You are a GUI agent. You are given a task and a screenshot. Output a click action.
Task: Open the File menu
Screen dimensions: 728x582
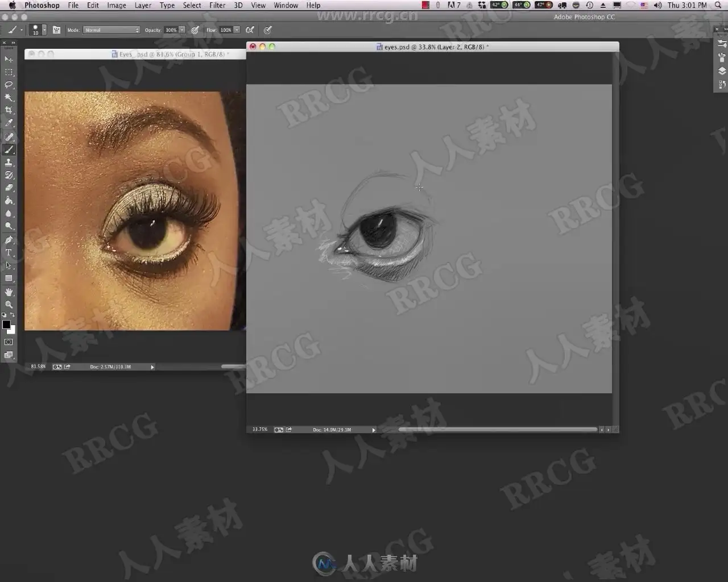[x=73, y=5]
